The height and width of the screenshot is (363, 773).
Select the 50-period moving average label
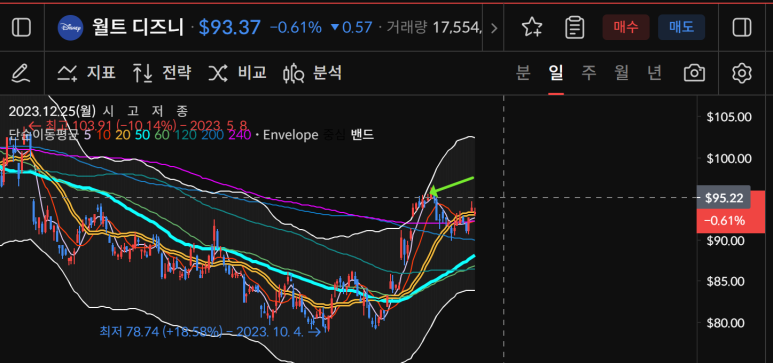[141, 135]
